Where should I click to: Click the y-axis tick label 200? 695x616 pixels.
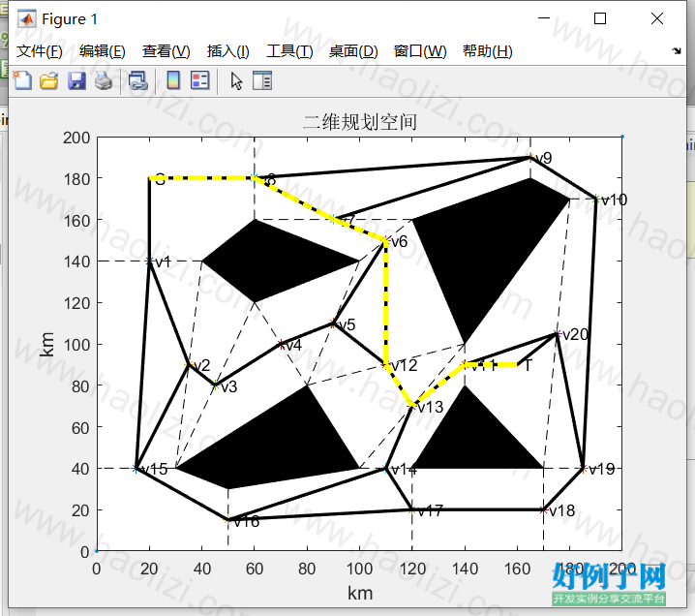pos(76,138)
